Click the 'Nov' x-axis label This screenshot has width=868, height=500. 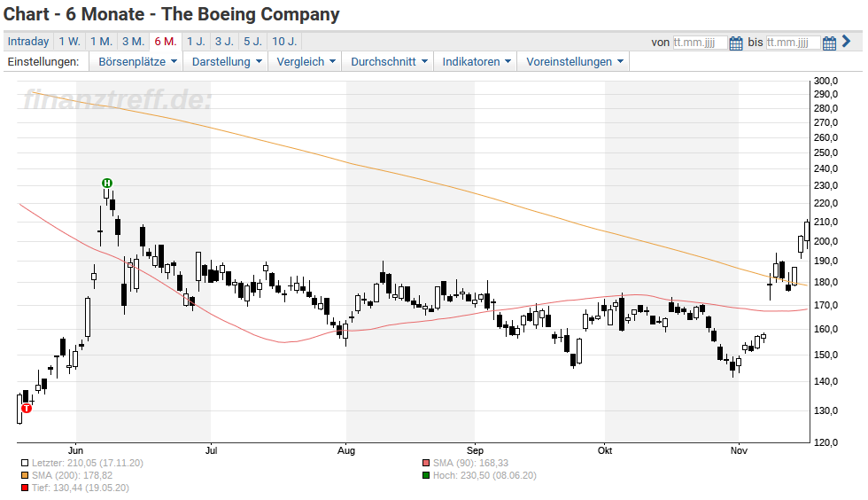pyautogui.click(x=739, y=450)
